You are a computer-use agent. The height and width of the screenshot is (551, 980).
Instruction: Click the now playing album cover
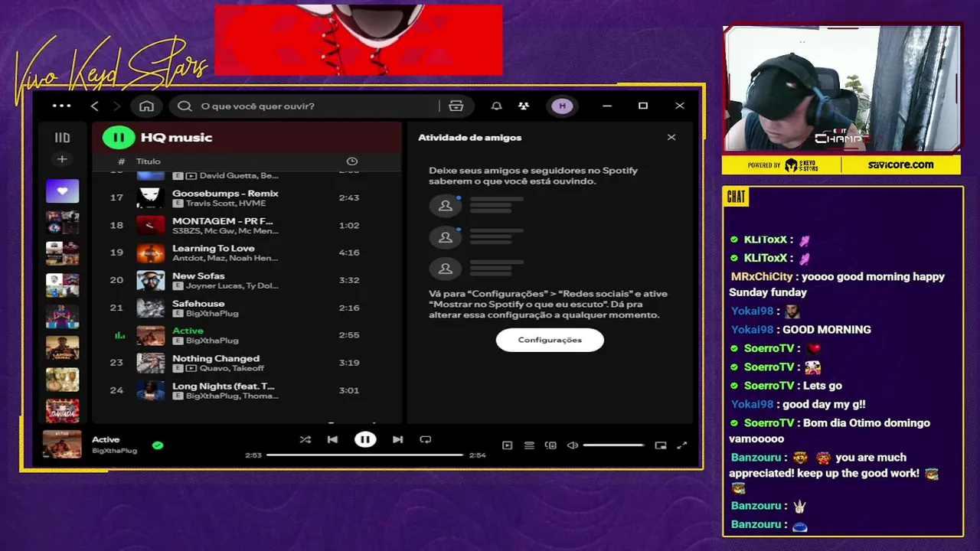point(62,445)
